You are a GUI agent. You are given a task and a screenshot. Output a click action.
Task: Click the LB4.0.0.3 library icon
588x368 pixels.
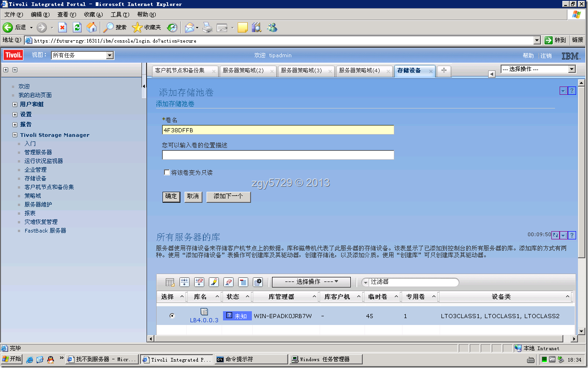pyautogui.click(x=204, y=312)
